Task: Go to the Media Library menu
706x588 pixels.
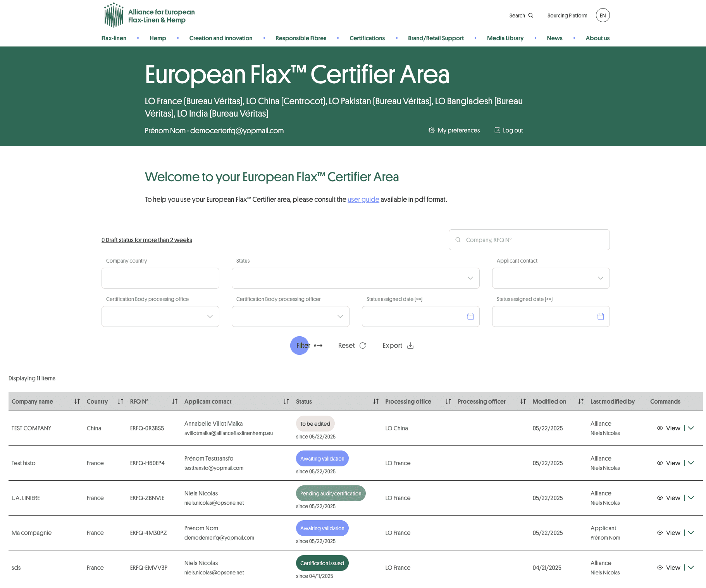Action: [505, 38]
